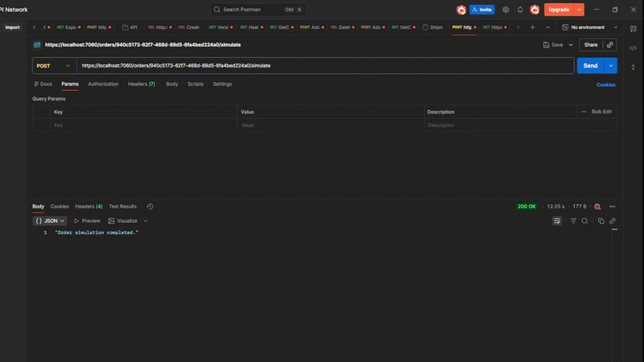Expand the Send button options arrow
This screenshot has width=644, height=362.
(x=611, y=65)
